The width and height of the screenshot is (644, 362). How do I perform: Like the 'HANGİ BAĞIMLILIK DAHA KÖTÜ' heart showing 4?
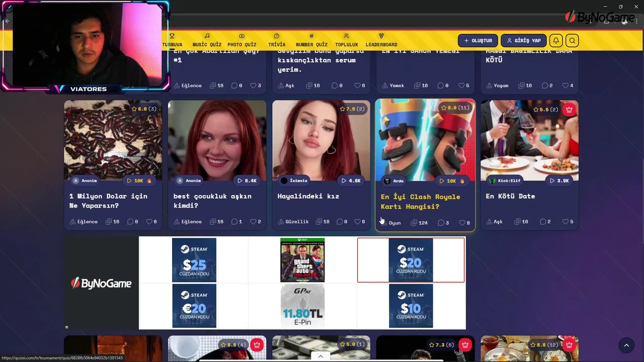[x=566, y=85]
